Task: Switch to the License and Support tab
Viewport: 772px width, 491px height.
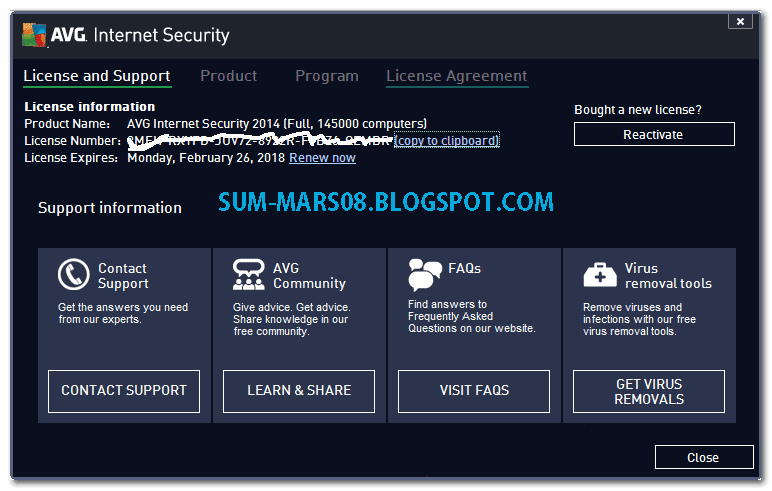Action: point(97,76)
